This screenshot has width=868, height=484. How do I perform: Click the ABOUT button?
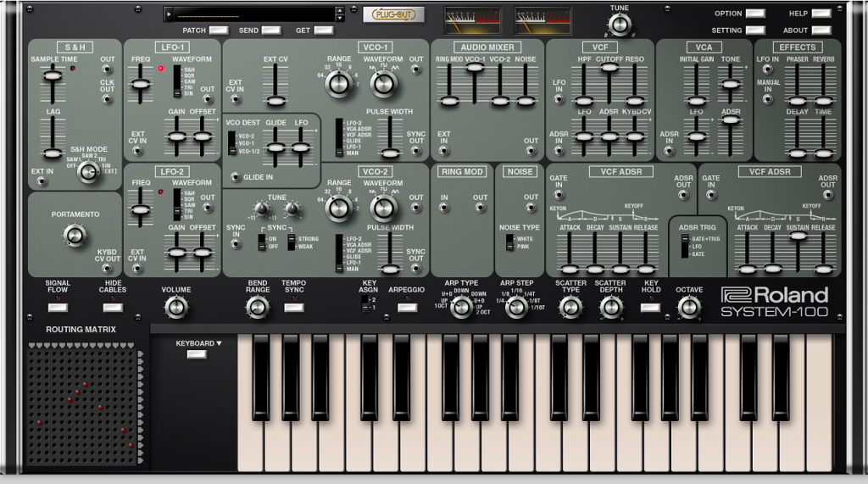coord(821,30)
